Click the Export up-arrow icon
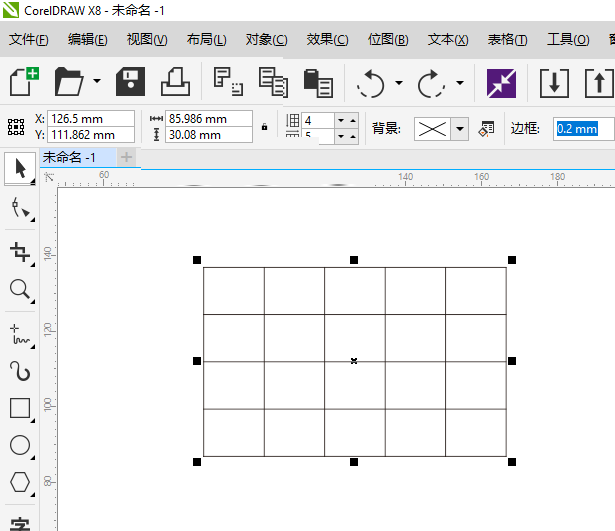The width and height of the screenshot is (615, 531). click(597, 83)
